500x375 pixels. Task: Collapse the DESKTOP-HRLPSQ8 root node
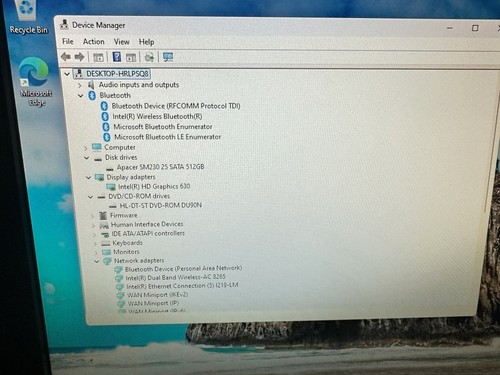pos(67,74)
